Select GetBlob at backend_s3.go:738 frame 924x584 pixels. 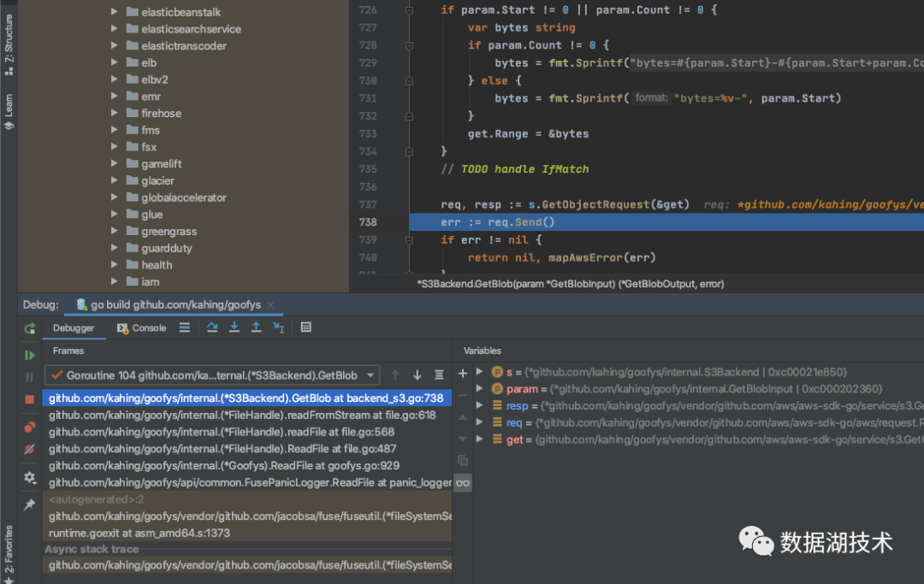point(247,398)
